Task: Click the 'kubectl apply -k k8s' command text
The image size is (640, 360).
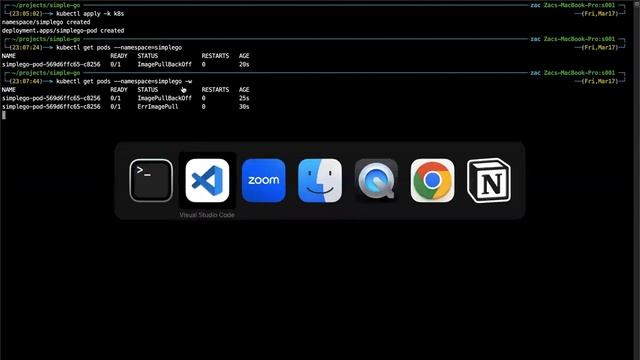Action: [x=90, y=13]
